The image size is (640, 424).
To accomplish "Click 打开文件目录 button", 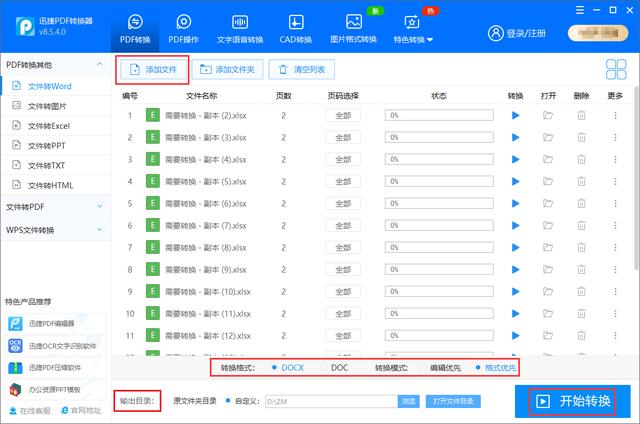I will (453, 402).
